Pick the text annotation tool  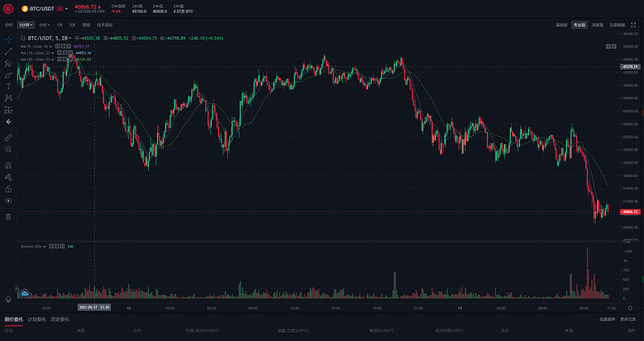click(x=8, y=85)
